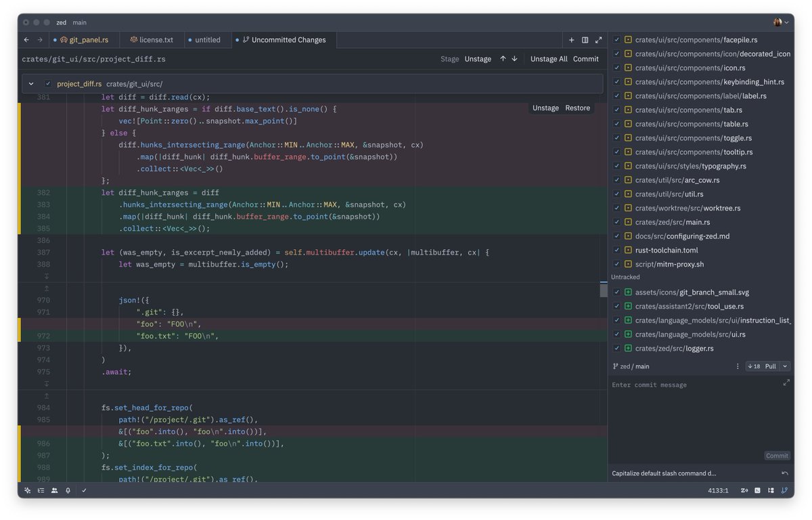Click the editor scrollbar thumb
Image resolution: width=812 pixels, height=520 pixels.
(604, 290)
